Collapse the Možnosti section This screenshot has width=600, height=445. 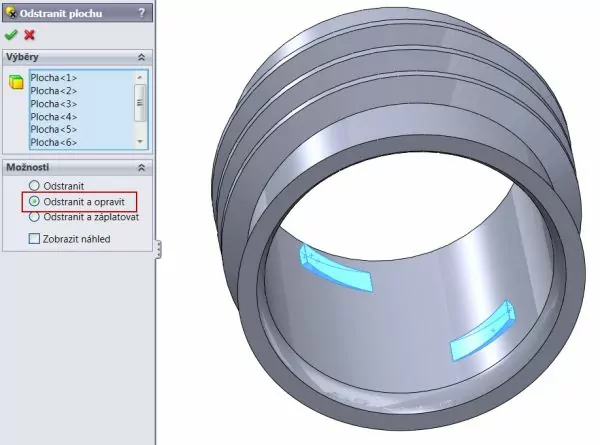(x=141, y=167)
